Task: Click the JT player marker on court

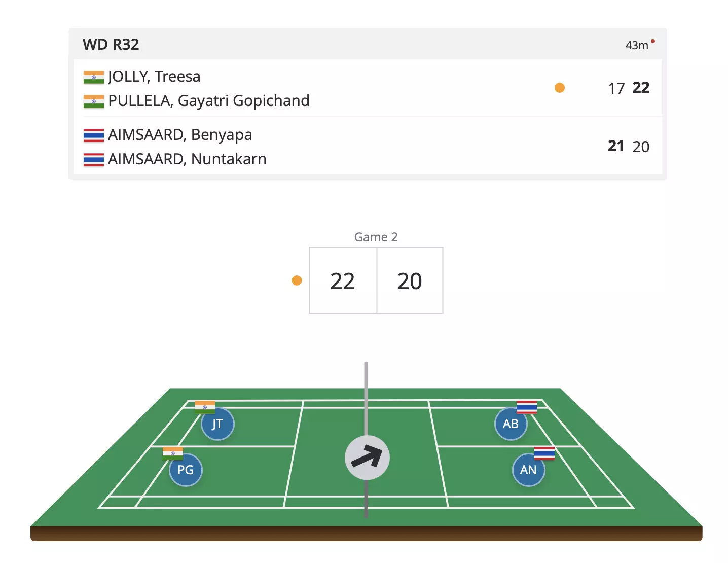Action: 217,424
